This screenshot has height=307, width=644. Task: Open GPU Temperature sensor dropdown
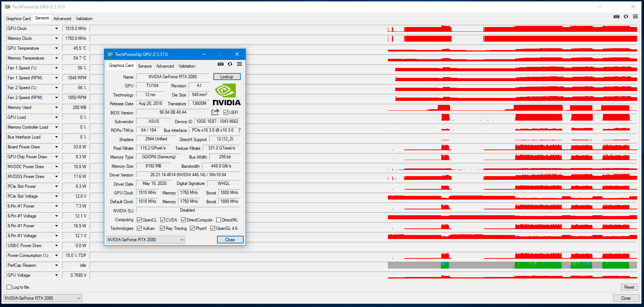pos(56,48)
